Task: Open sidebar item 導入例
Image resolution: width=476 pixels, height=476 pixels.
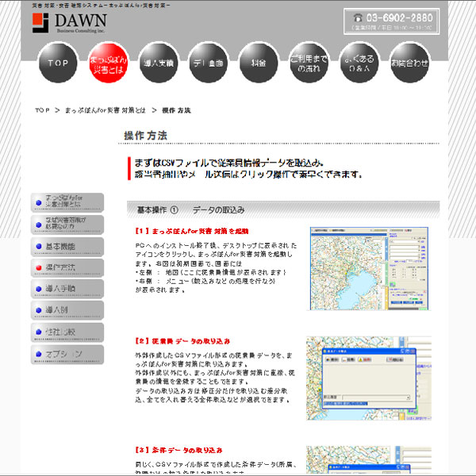Action: click(x=67, y=310)
